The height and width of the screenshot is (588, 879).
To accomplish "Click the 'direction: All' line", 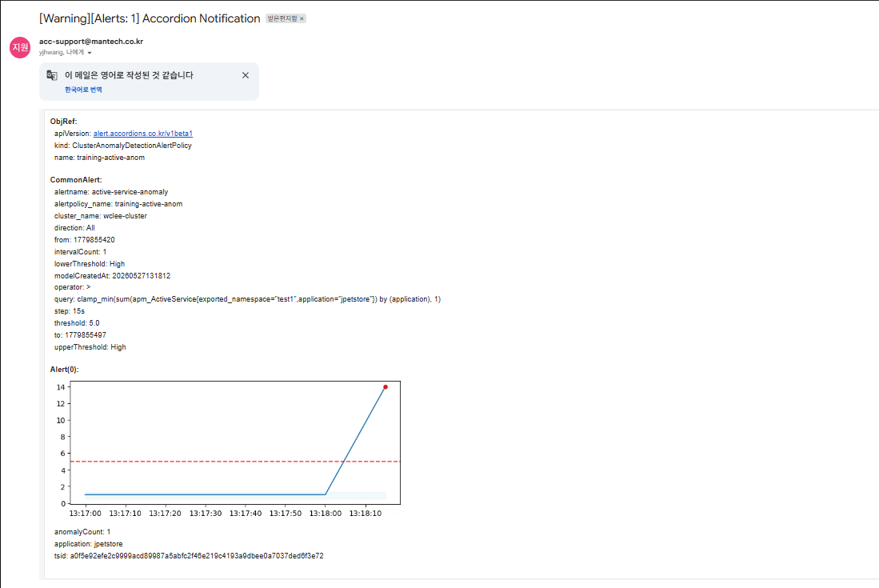I will (74, 228).
